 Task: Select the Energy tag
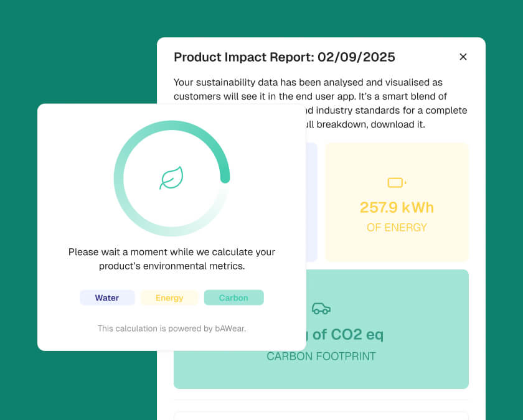tap(169, 297)
